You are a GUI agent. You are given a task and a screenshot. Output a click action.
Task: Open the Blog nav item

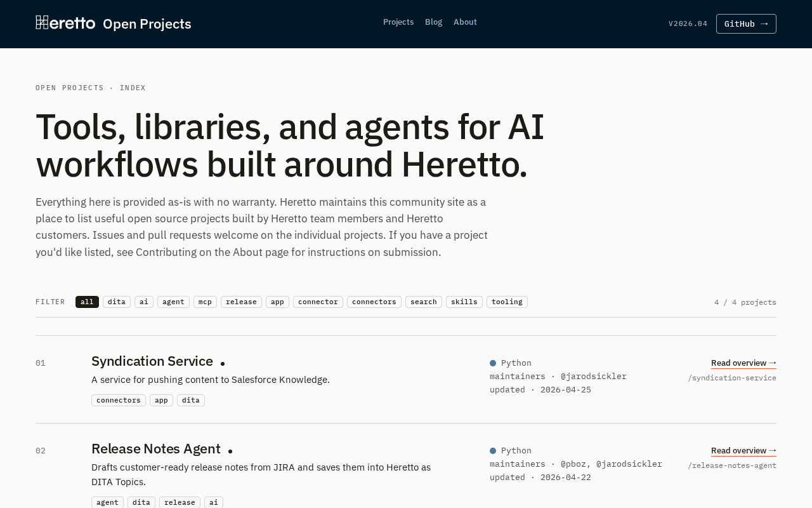433,22
